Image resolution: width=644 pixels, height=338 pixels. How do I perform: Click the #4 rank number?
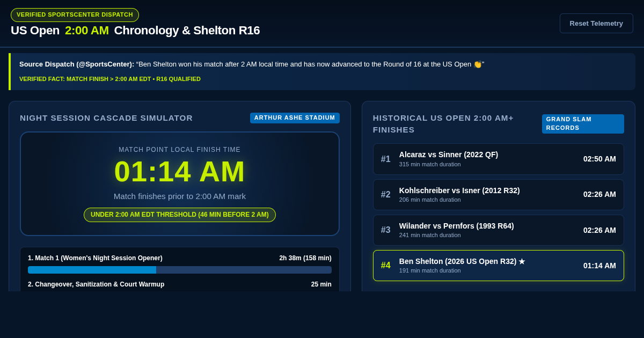pyautogui.click(x=386, y=266)
